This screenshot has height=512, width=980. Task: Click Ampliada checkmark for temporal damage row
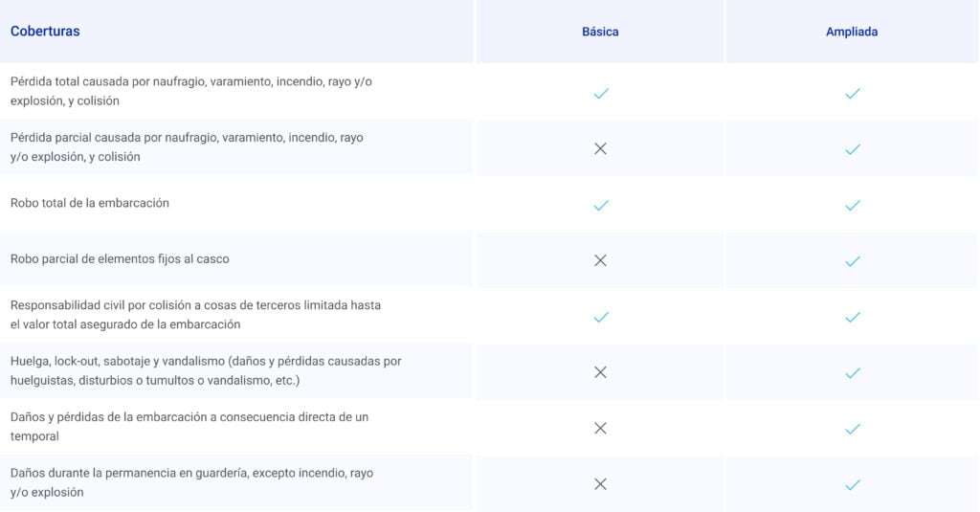(x=853, y=429)
